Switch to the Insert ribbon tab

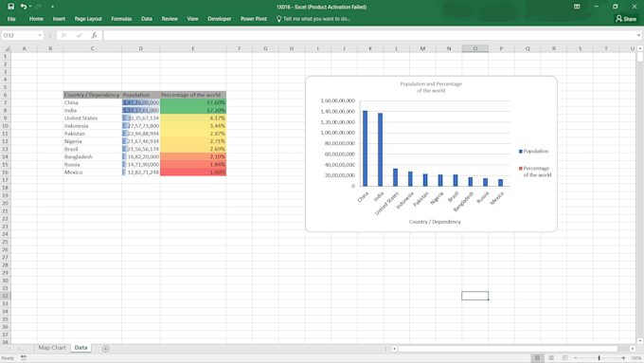coord(59,19)
